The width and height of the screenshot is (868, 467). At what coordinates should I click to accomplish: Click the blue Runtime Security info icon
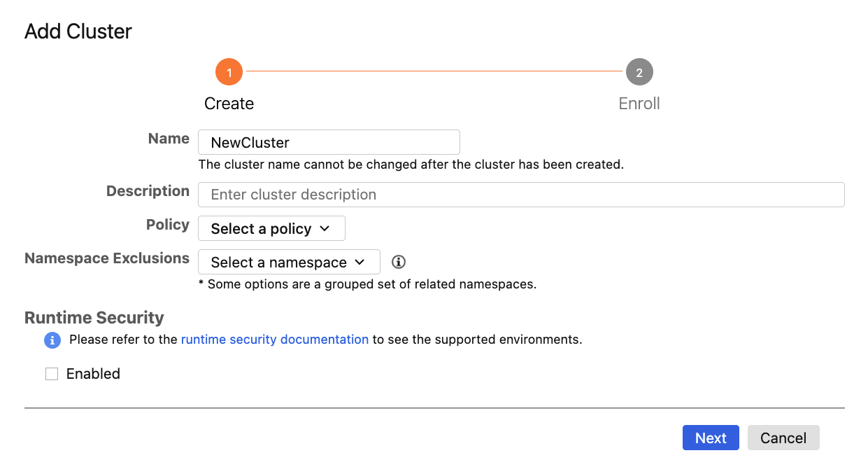coord(52,340)
